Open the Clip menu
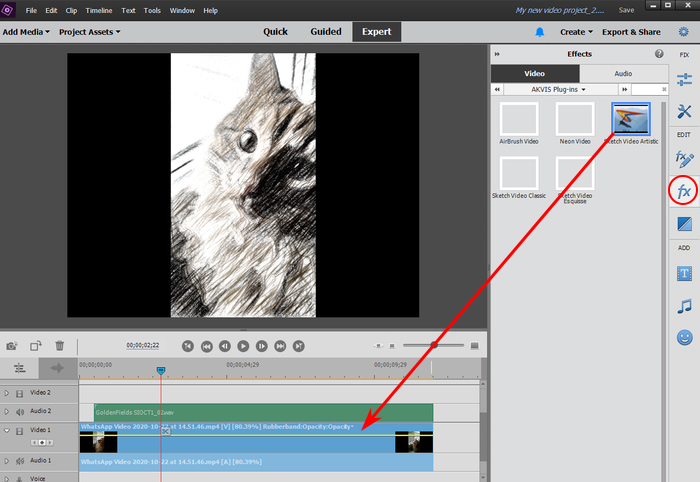This screenshot has height=482, width=700. click(x=71, y=10)
